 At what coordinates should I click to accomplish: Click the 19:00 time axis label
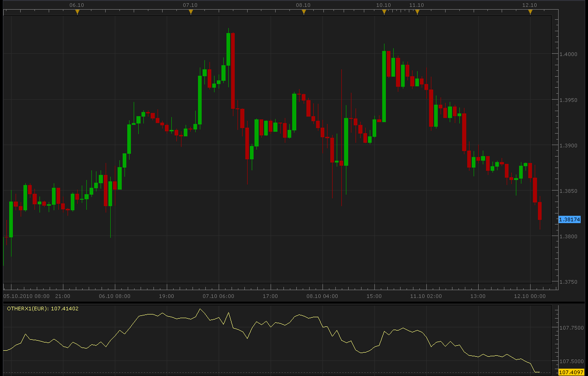pos(167,296)
